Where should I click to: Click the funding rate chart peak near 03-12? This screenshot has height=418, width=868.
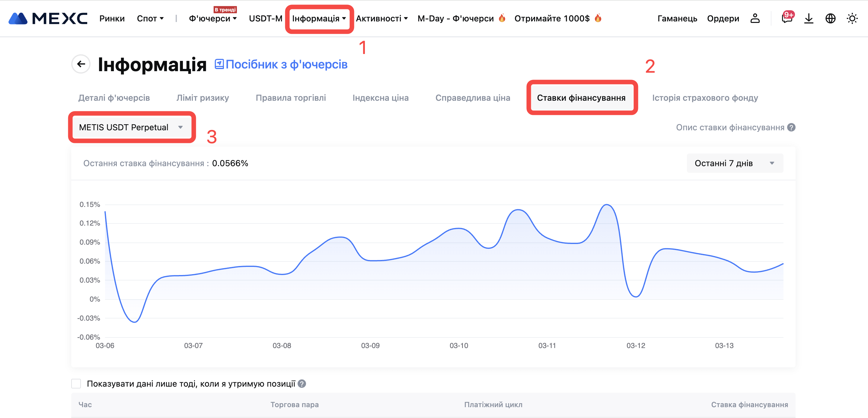[x=606, y=205]
